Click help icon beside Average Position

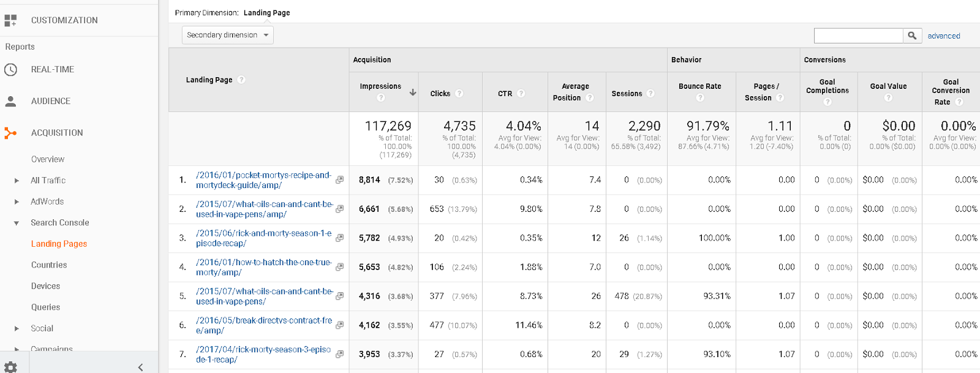[x=590, y=97]
